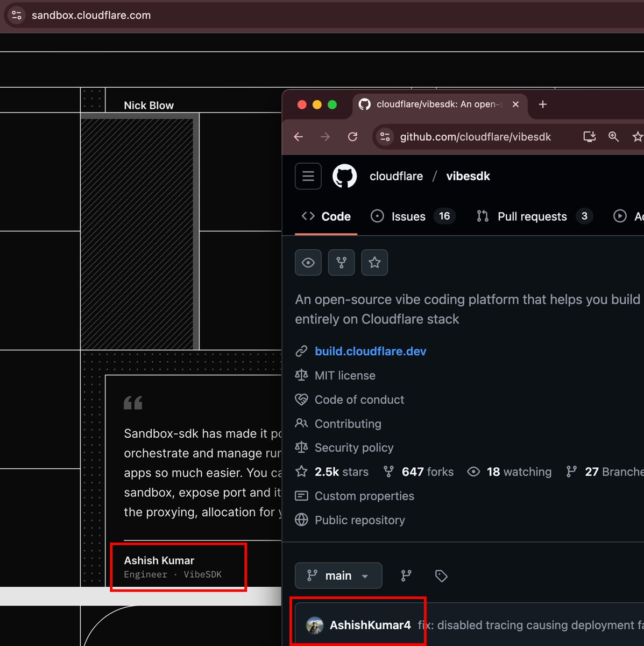Go forward in the GitHub window
The width and height of the screenshot is (644, 646).
click(325, 137)
